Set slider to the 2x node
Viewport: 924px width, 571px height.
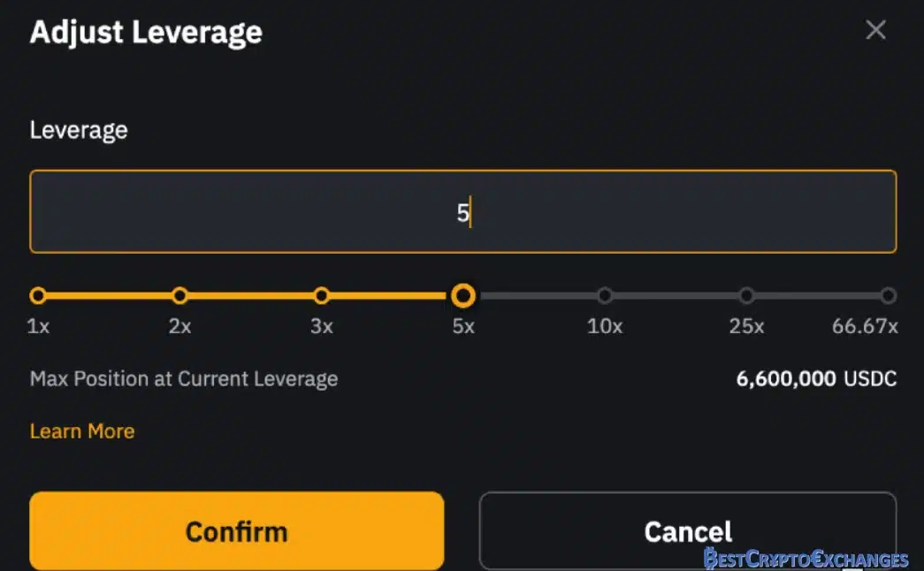click(x=179, y=295)
